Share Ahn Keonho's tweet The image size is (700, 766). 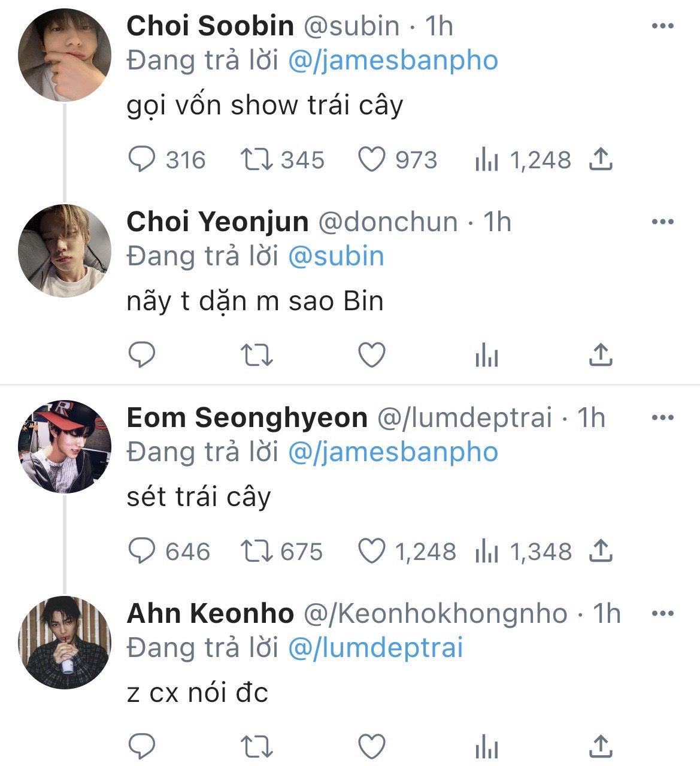pos(601,747)
